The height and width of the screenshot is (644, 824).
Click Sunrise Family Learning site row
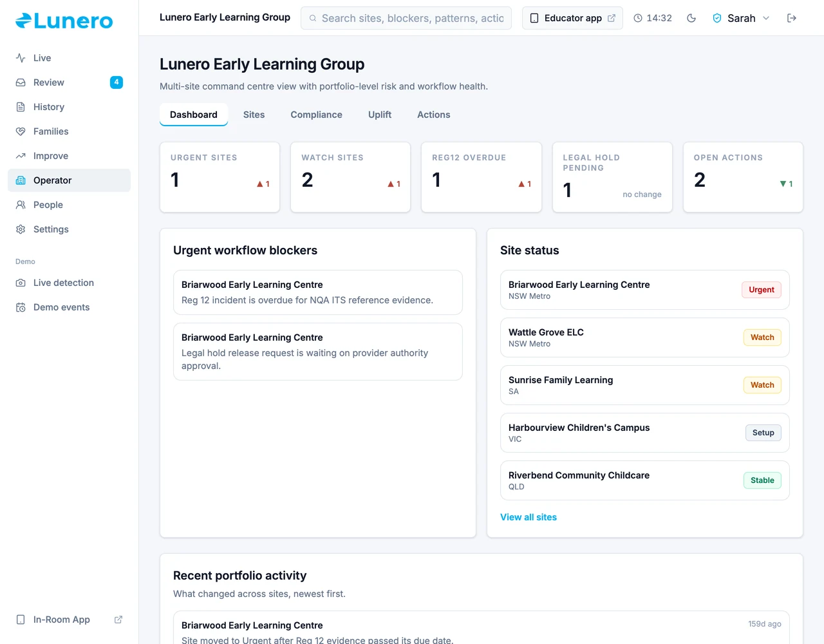tap(645, 385)
